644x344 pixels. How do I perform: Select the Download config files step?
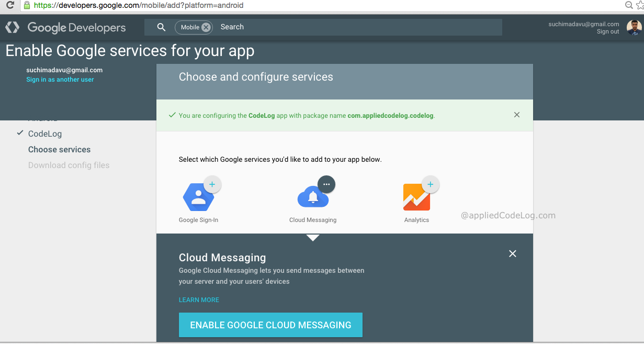[69, 165]
